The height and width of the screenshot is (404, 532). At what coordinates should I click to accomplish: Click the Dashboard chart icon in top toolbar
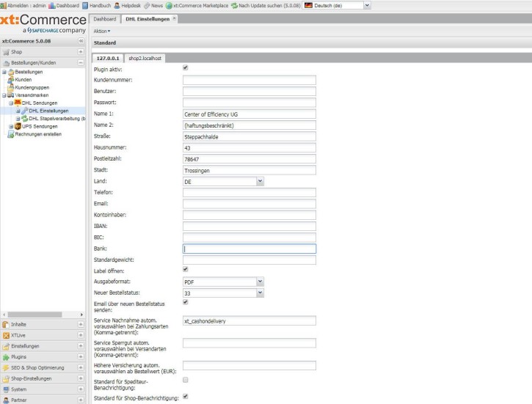(x=51, y=5)
